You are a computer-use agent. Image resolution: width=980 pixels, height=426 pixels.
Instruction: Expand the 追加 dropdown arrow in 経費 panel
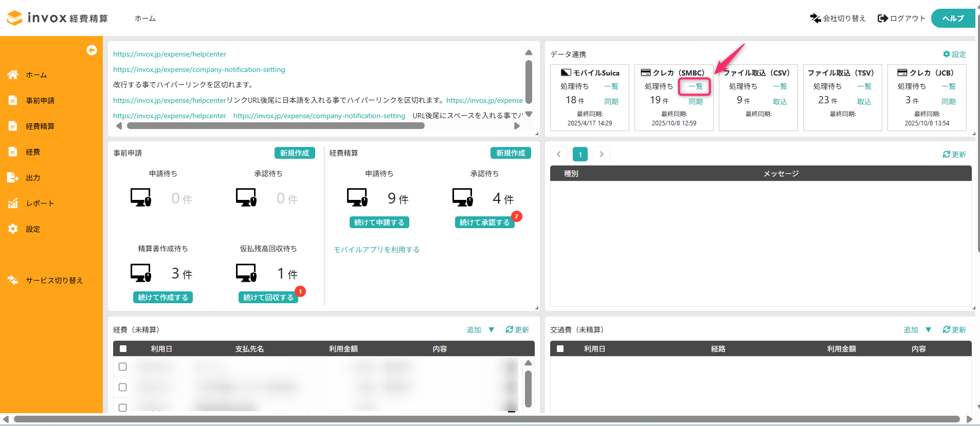492,330
